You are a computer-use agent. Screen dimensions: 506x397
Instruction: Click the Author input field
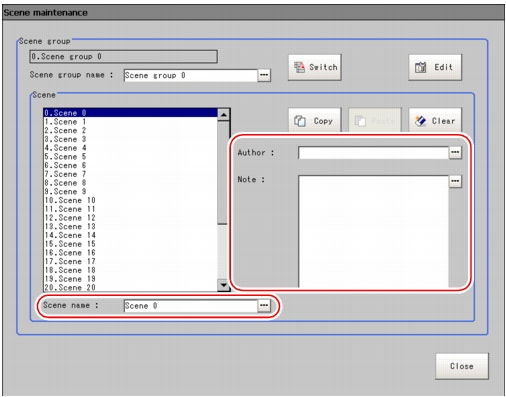(x=373, y=153)
